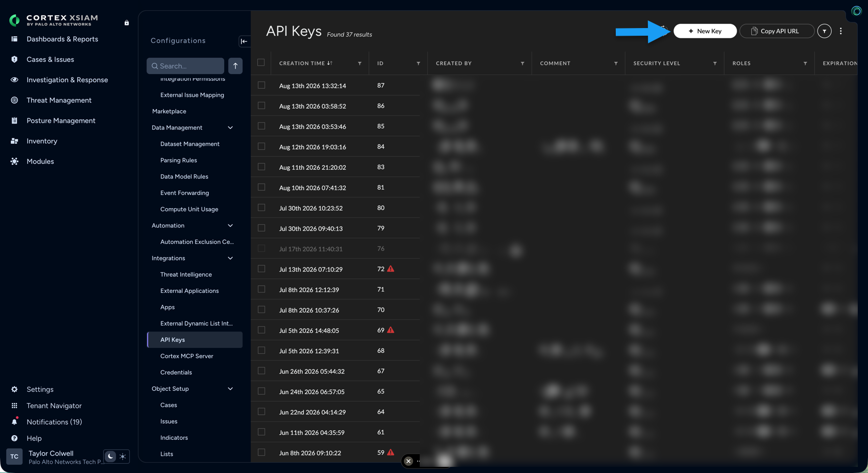This screenshot has width=868, height=473.
Task: Sort by the Created By column header
Action: (x=454, y=63)
